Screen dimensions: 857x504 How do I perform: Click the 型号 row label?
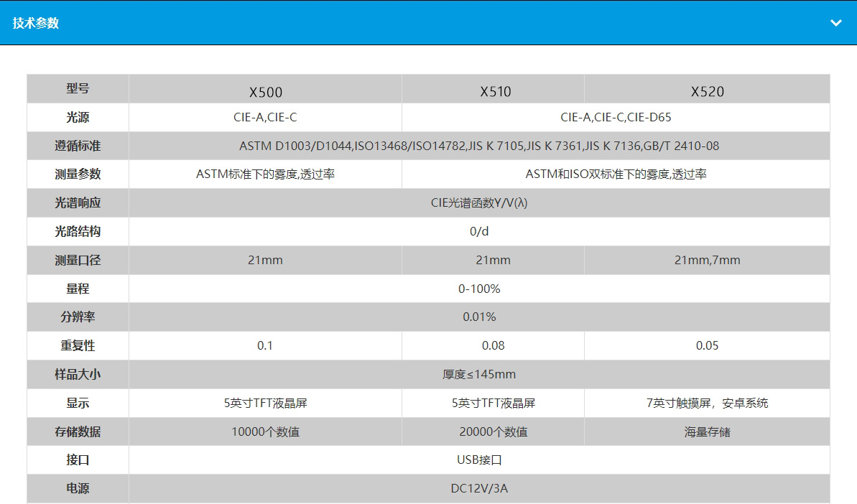pos(78,89)
